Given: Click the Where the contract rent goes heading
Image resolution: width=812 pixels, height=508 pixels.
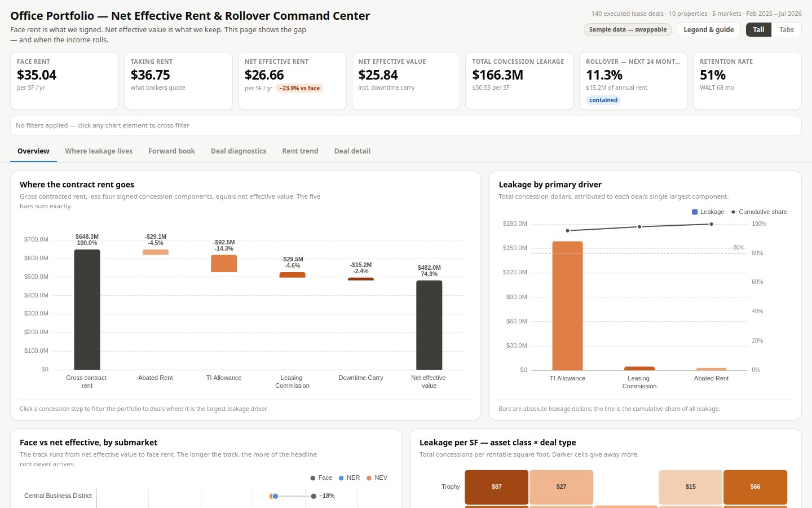Looking at the screenshot, I should click(77, 185).
